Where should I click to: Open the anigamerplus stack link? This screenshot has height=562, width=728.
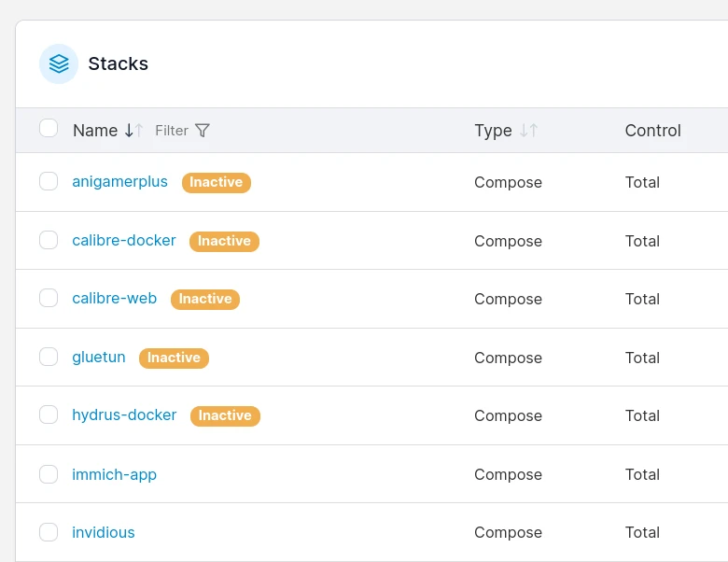(x=119, y=182)
